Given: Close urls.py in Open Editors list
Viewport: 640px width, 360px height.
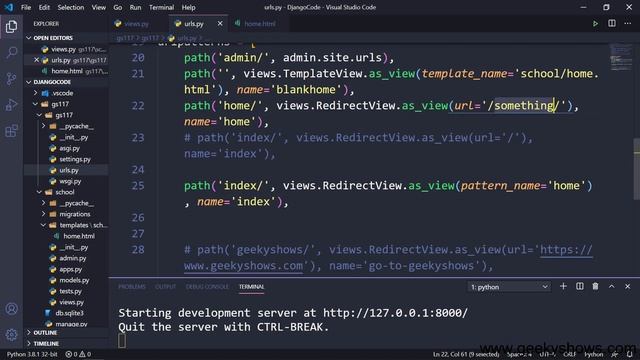Looking at the screenshot, I should point(36,60).
